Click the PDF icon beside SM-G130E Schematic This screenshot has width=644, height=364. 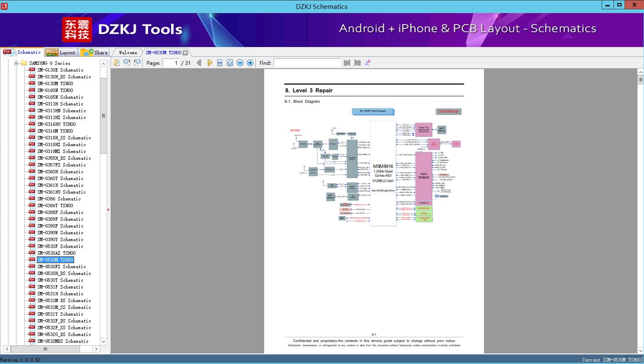[x=32, y=70]
